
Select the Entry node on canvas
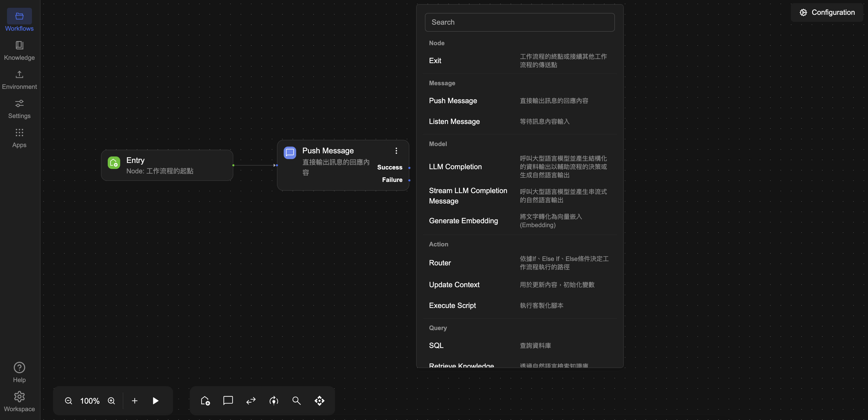(167, 165)
